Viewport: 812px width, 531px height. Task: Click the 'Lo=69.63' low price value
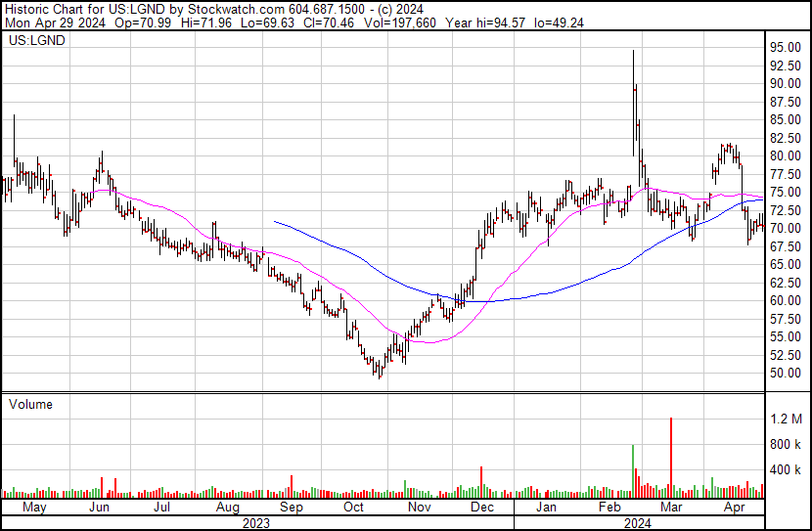(x=267, y=22)
